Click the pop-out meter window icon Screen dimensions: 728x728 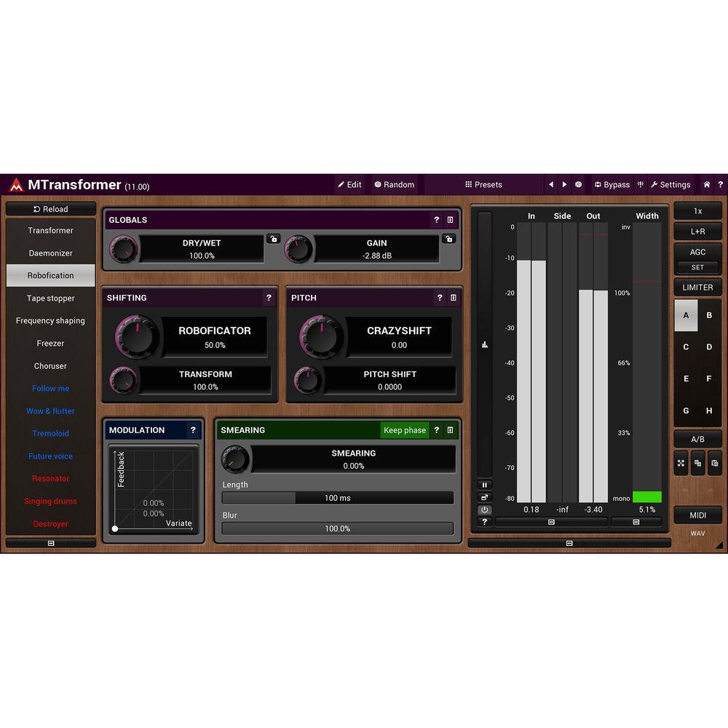coord(485,497)
